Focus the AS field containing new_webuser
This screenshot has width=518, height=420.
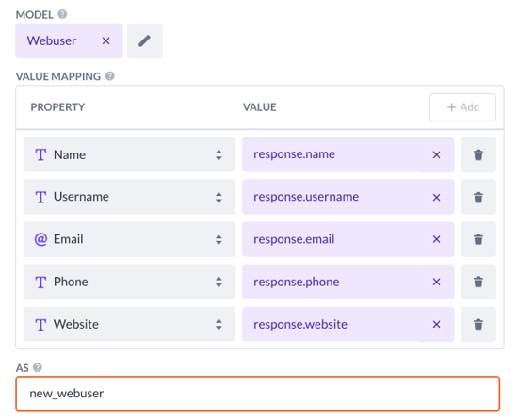[258, 394]
